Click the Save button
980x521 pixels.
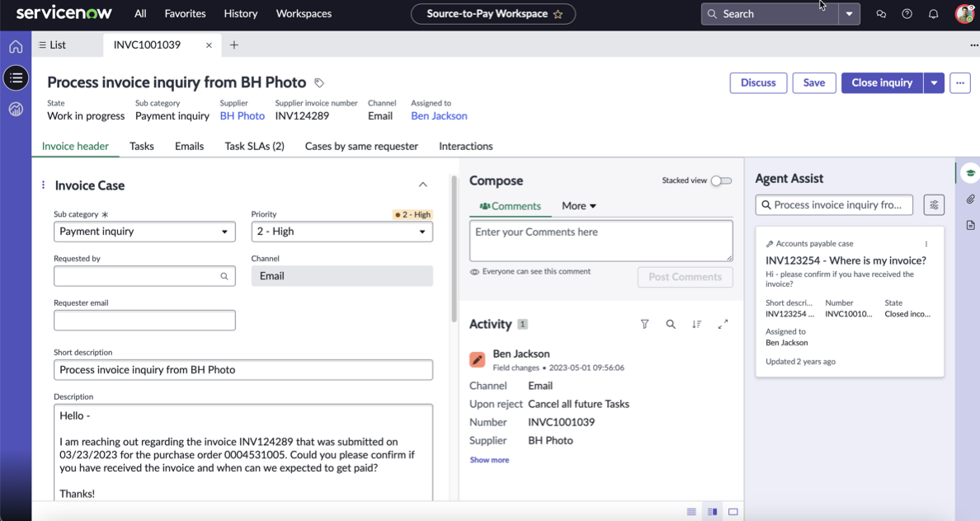(813, 82)
